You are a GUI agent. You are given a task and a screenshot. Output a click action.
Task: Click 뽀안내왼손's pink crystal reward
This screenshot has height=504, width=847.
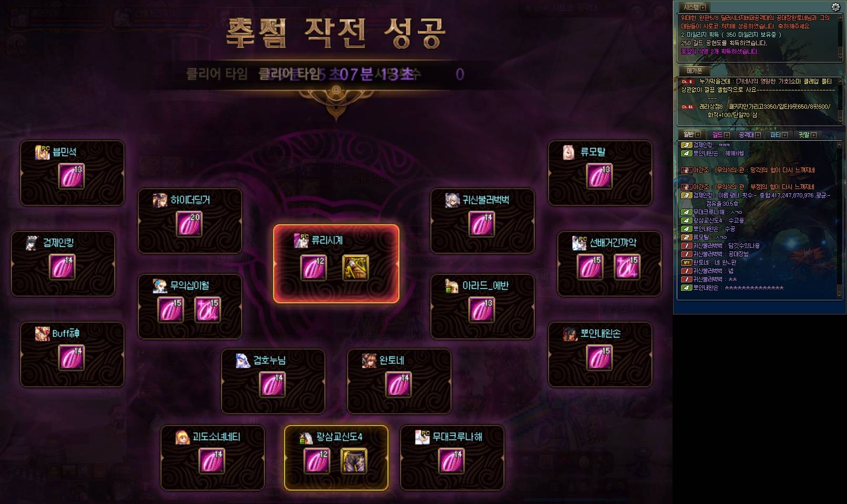click(600, 358)
